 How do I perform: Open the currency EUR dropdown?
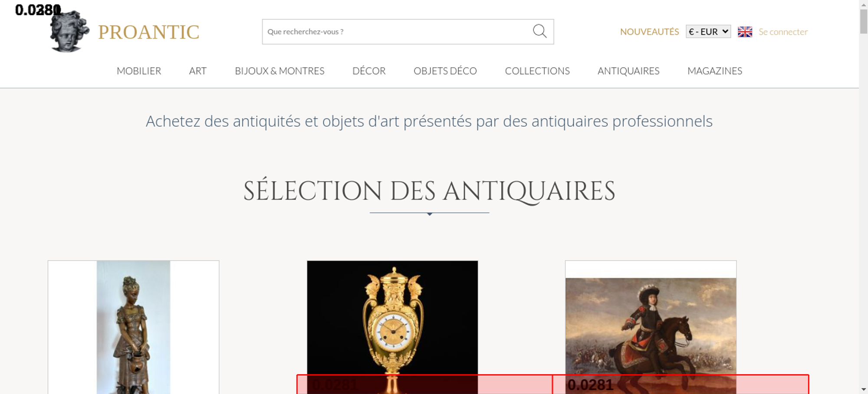click(708, 32)
